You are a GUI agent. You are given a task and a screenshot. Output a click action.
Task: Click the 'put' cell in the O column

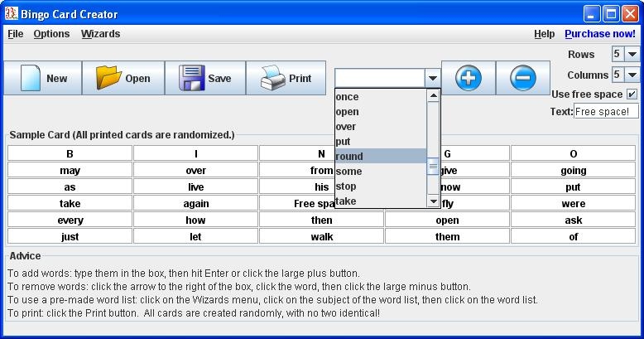coord(574,186)
